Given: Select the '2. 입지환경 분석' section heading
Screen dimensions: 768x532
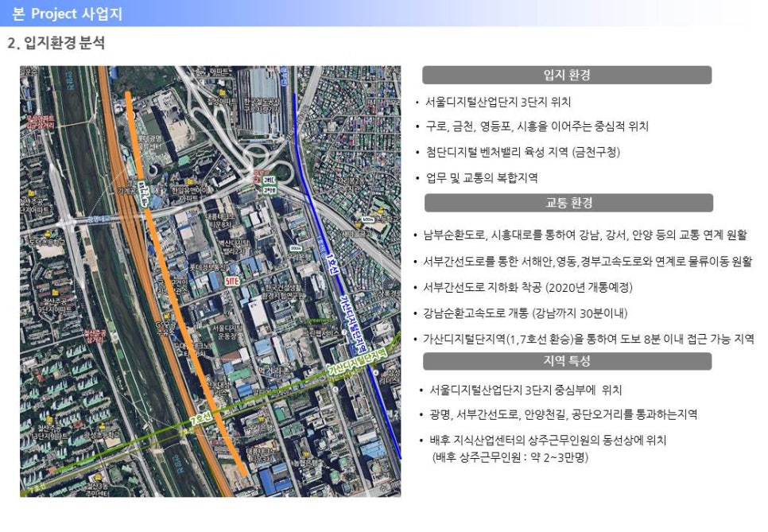Looking at the screenshot, I should pos(56,43).
